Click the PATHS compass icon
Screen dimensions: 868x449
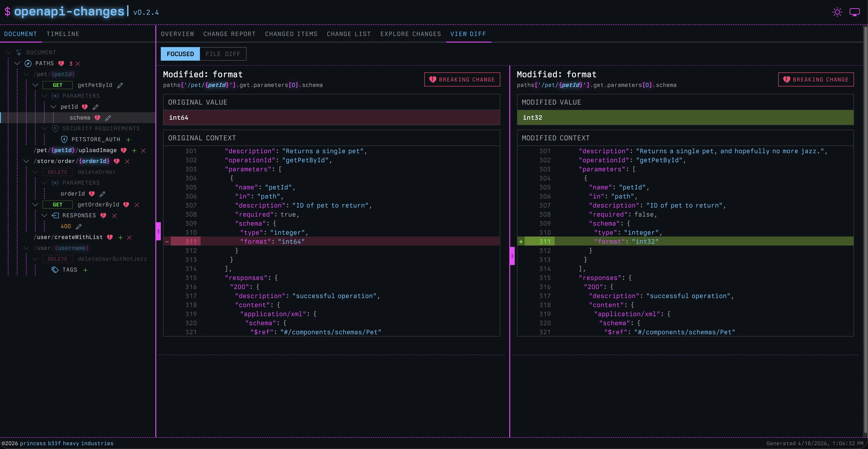28,63
